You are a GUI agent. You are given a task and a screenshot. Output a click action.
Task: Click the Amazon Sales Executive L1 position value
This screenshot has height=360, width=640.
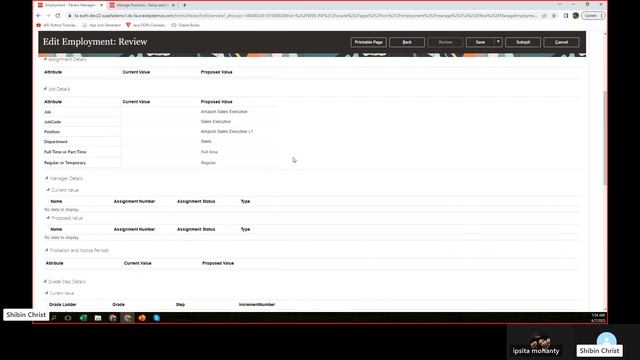click(227, 131)
